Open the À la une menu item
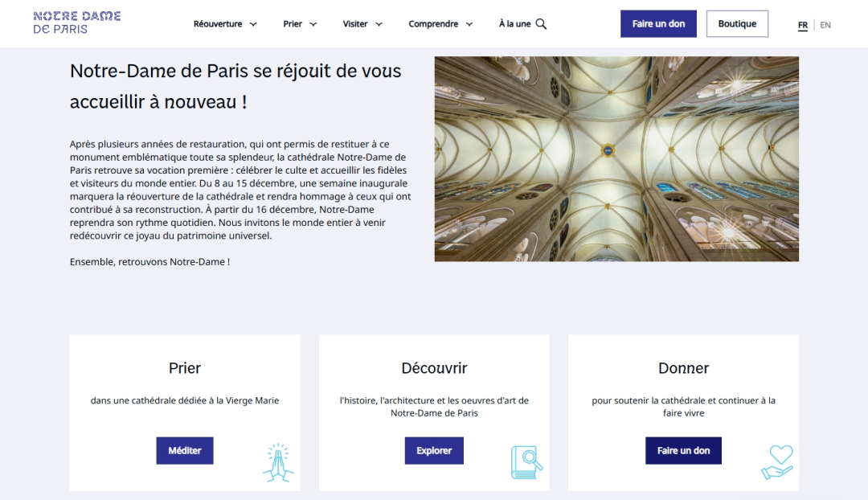This screenshot has height=500, width=868. 514,24
